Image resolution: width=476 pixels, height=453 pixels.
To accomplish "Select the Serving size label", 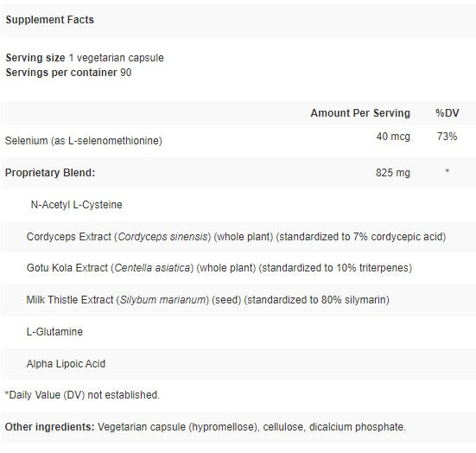I will [x=35, y=58].
